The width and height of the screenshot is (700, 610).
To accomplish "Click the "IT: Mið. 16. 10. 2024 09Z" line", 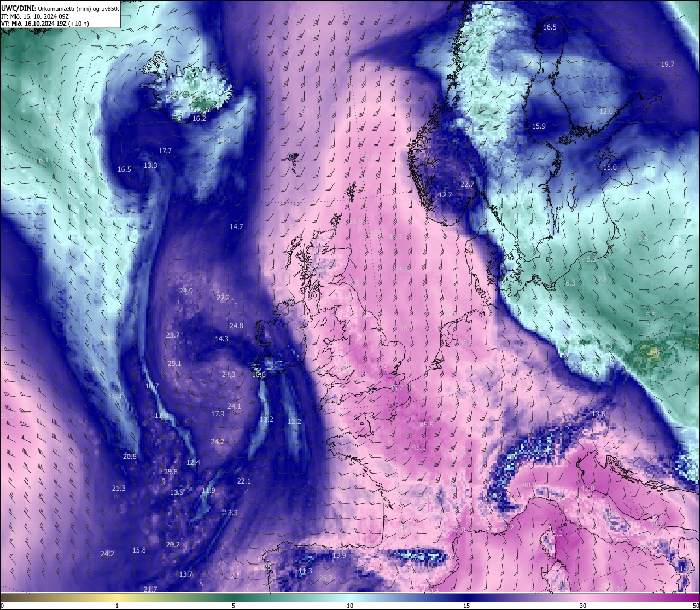I will point(34,16).
